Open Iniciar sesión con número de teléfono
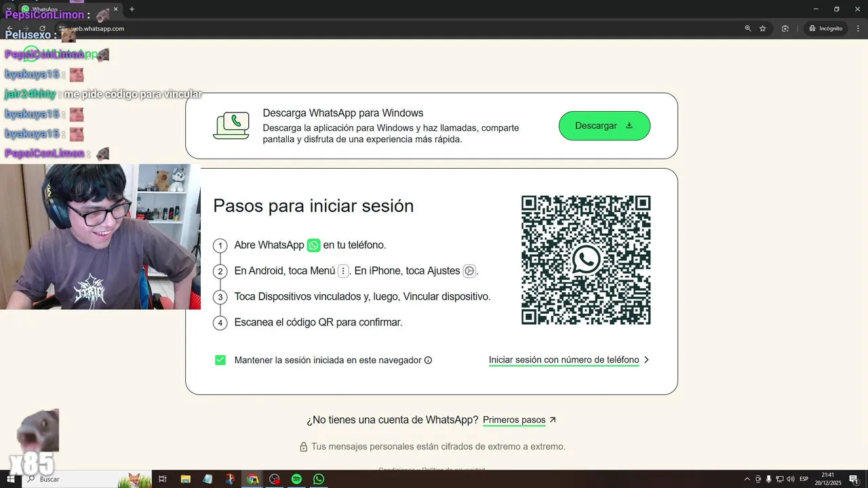This screenshot has height=488, width=868. point(564,360)
